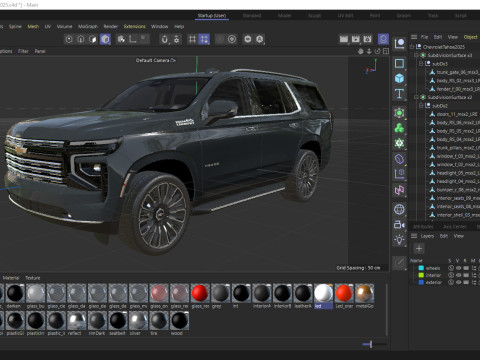Click the Texture mode icon in toolbar
Screen dimensions: 480x360
pos(121,39)
